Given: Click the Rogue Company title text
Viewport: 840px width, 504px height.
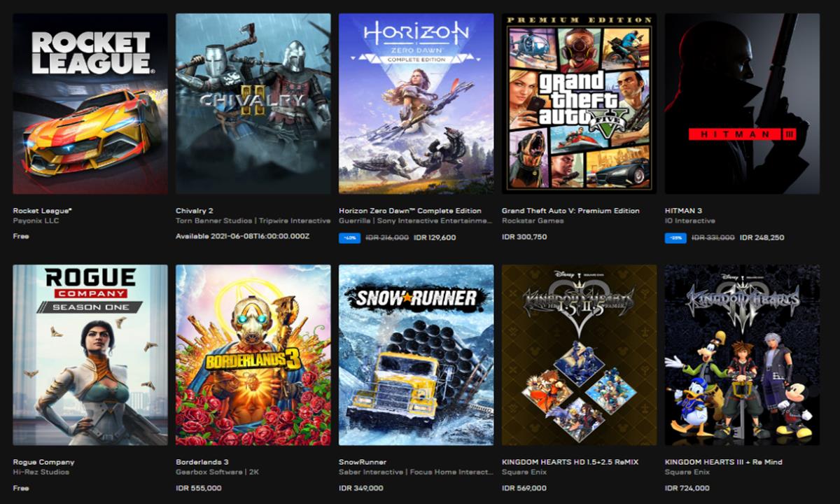Looking at the screenshot, I should tap(43, 462).
